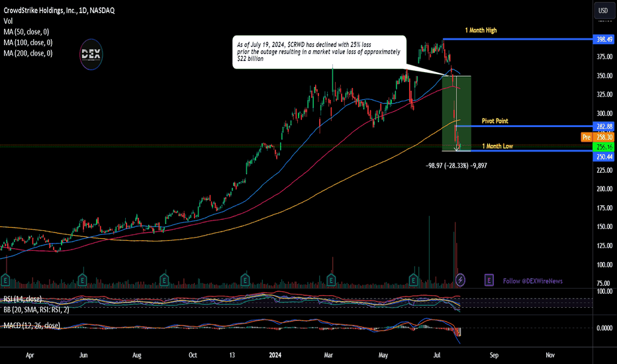Select the MA (200, close, 0) legend
This screenshot has height=364, width=617.
[x=28, y=53]
